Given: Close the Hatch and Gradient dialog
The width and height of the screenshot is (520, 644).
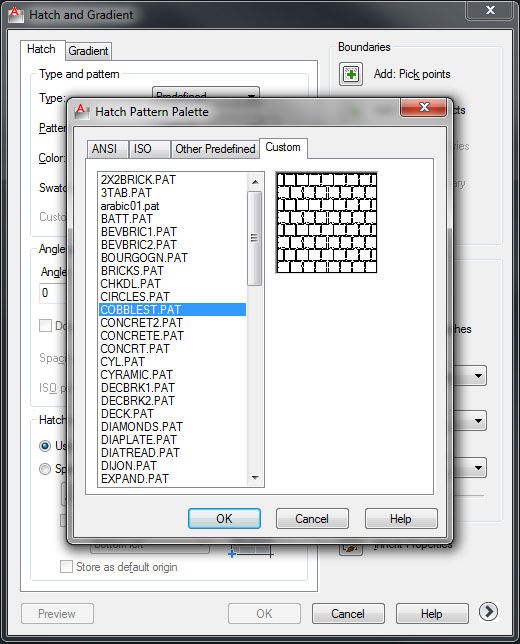Looking at the screenshot, I should (490, 10).
